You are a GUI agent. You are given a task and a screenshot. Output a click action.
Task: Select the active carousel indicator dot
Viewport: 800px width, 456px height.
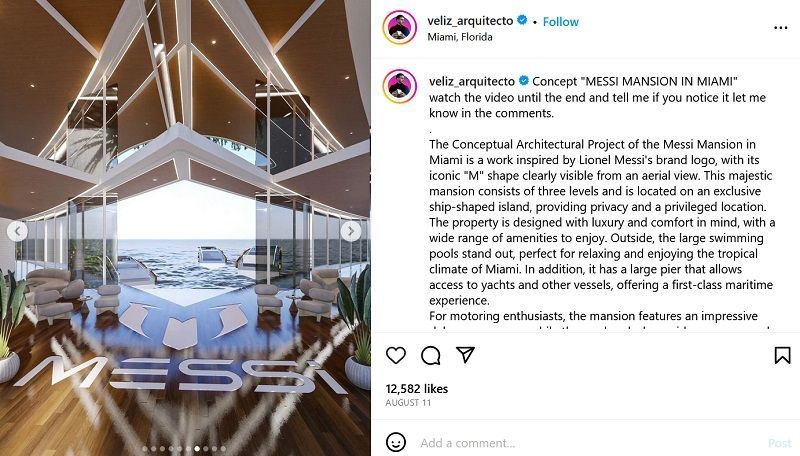[x=197, y=449]
